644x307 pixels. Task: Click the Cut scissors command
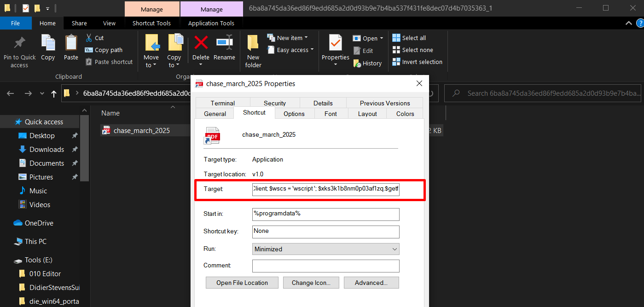94,38
